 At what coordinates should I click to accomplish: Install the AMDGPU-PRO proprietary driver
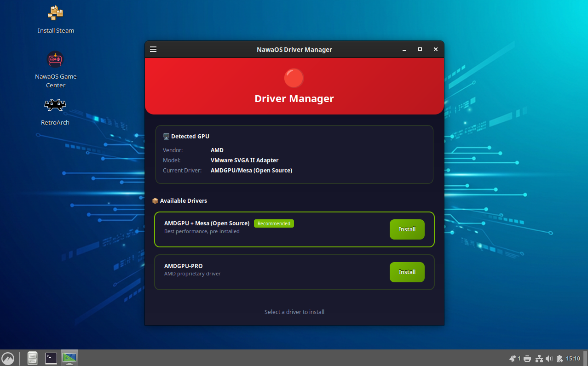[x=407, y=272]
